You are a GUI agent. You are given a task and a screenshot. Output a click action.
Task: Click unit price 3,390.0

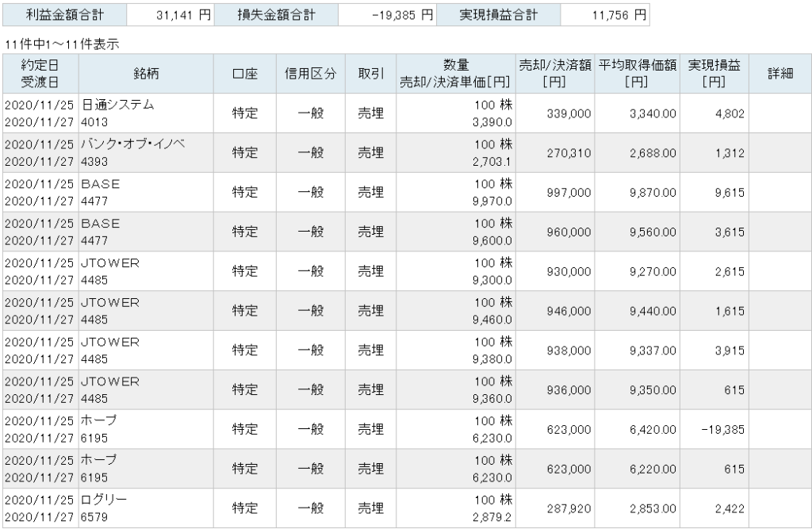coord(492,122)
